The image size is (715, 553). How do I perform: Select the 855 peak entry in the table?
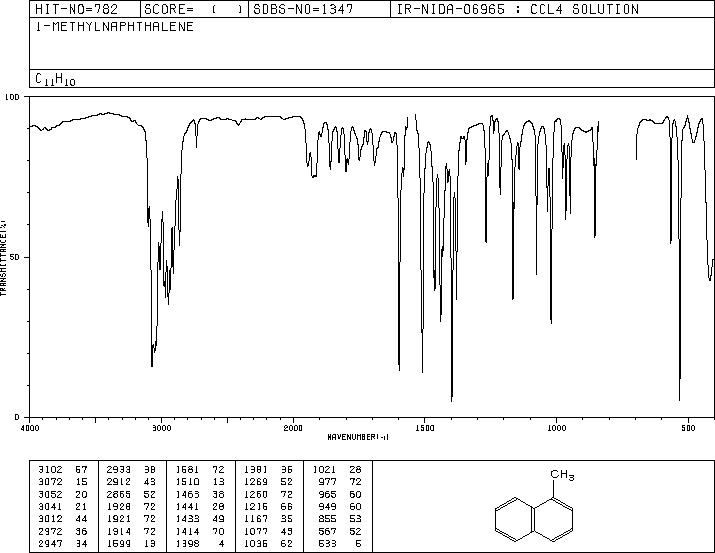pyautogui.click(x=340, y=519)
